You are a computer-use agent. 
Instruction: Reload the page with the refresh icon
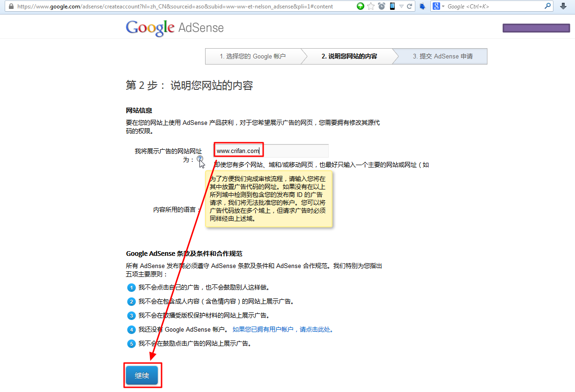(410, 7)
